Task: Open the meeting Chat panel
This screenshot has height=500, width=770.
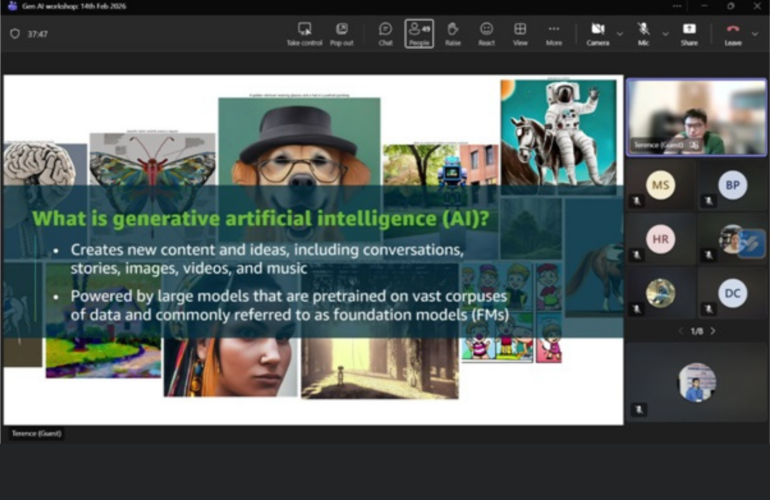Action: click(x=385, y=32)
